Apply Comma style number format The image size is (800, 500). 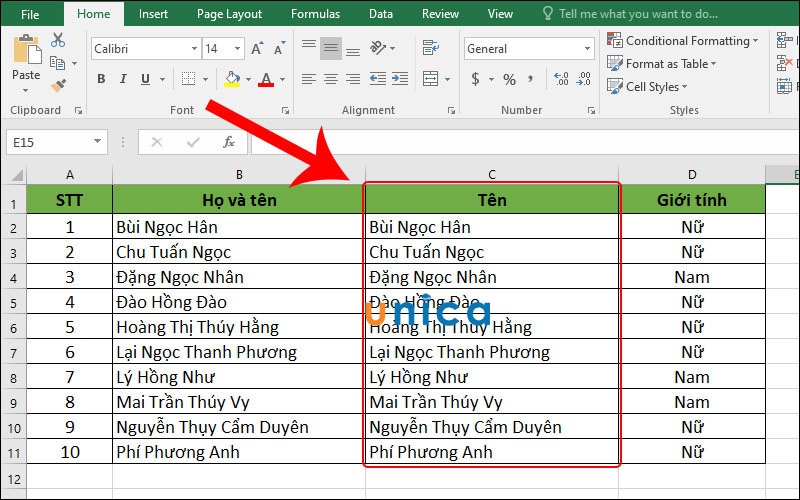[531, 79]
